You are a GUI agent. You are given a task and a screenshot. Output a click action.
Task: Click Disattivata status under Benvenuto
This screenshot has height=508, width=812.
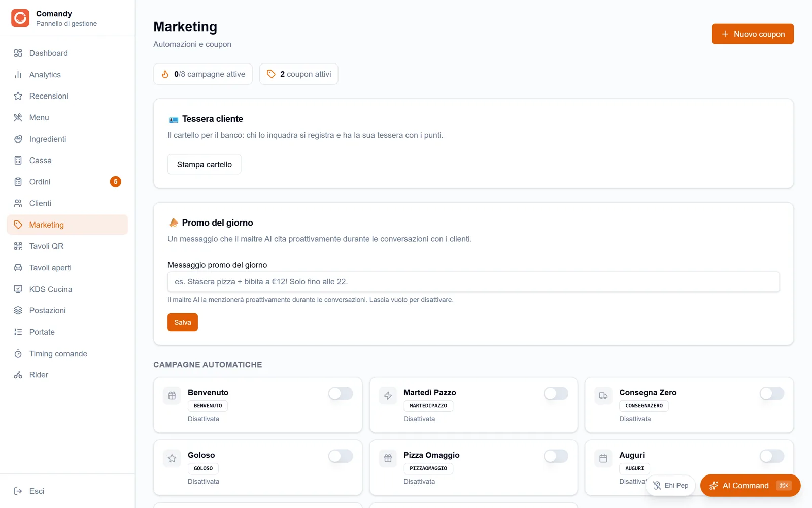(x=204, y=419)
